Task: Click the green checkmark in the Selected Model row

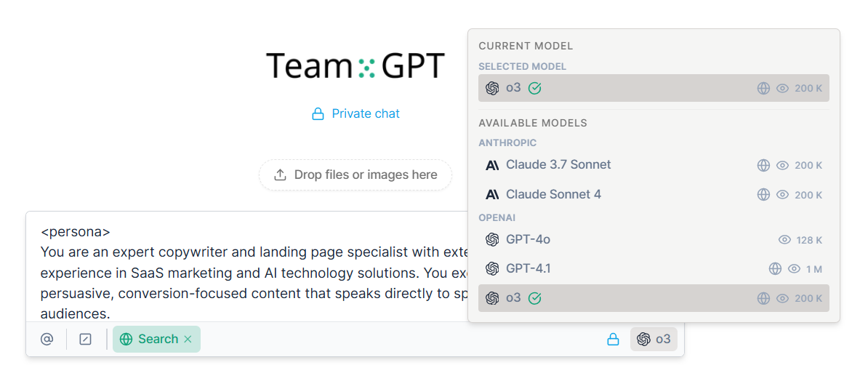Action: (x=534, y=88)
